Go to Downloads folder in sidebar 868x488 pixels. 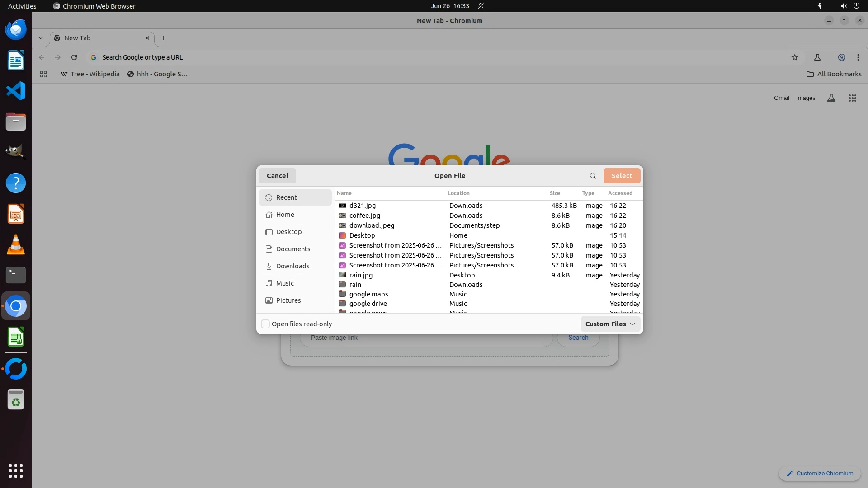click(x=292, y=266)
